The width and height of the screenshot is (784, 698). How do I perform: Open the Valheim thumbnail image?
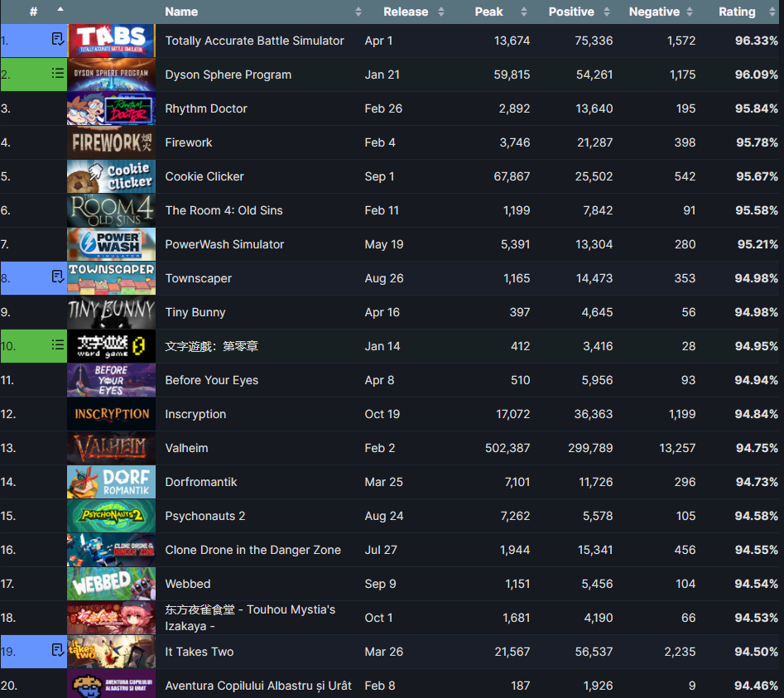tap(111, 448)
